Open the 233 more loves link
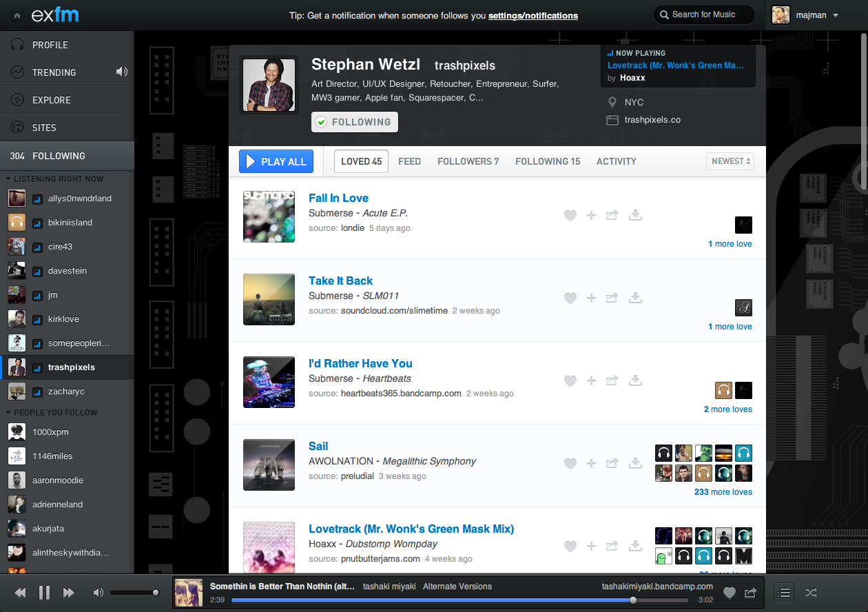The image size is (868, 612). coord(723,492)
